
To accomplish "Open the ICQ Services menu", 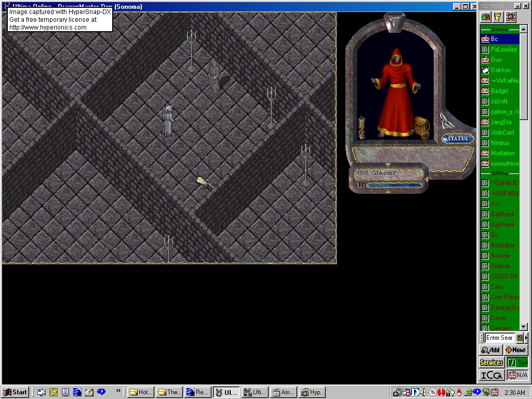I will 491,363.
